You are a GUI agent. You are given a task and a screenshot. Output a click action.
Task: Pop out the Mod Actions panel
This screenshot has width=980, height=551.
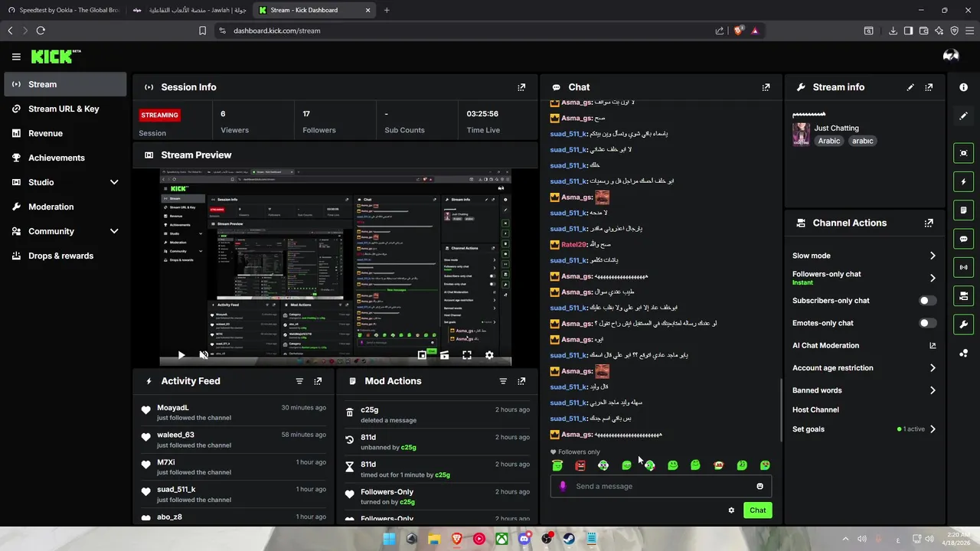521,381
